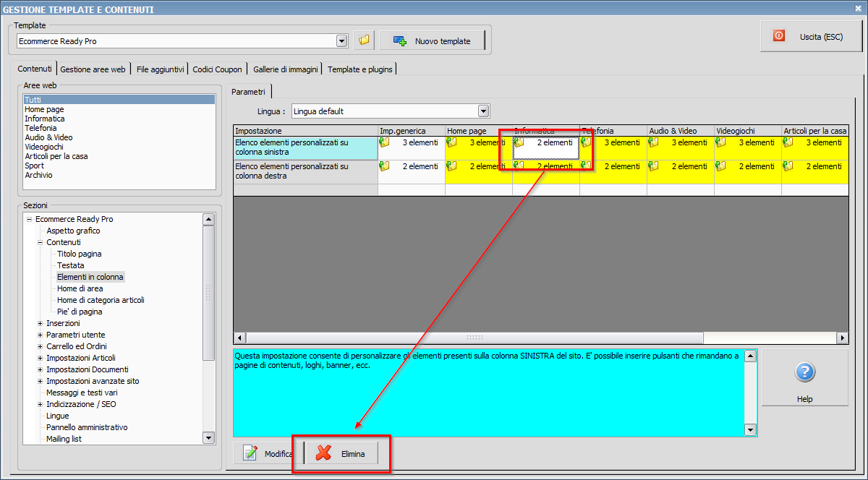
Task: Switch to the Contenuti tab
Action: pos(35,69)
